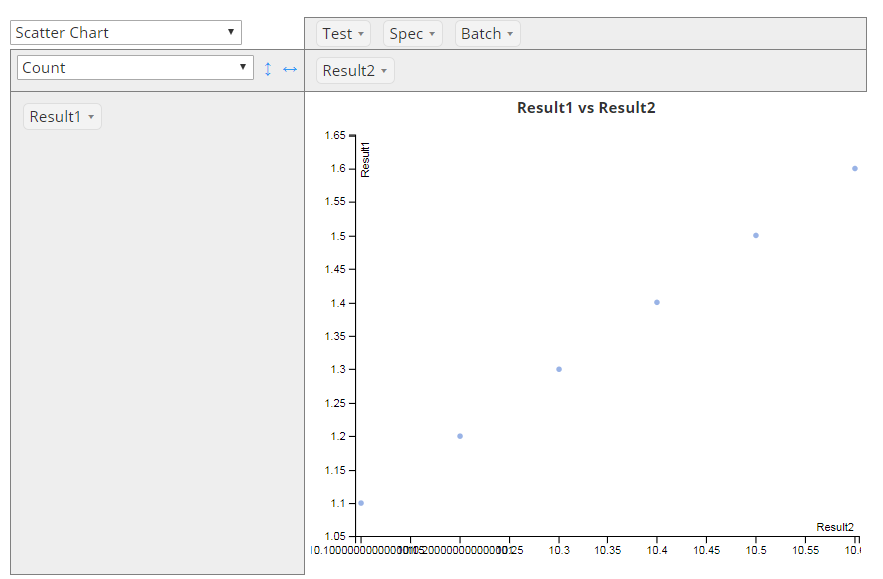883x579 pixels.
Task: Click x-axis tick label 10.3
Action: pyautogui.click(x=559, y=550)
